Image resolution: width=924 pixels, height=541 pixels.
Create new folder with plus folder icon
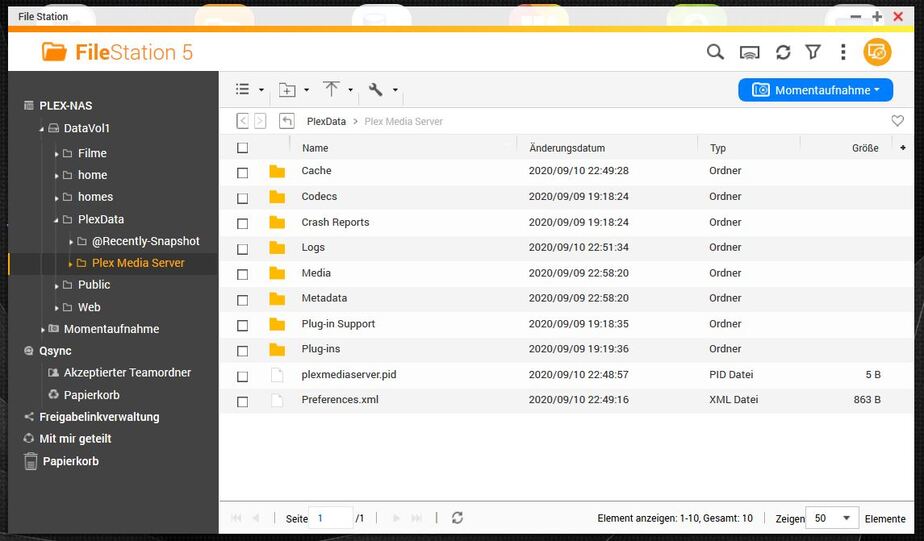coord(287,90)
